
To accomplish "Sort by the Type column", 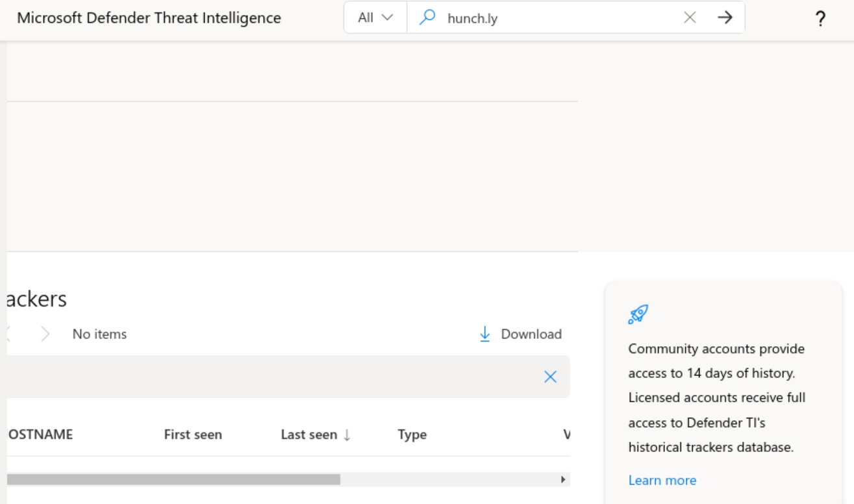I will click(x=412, y=435).
